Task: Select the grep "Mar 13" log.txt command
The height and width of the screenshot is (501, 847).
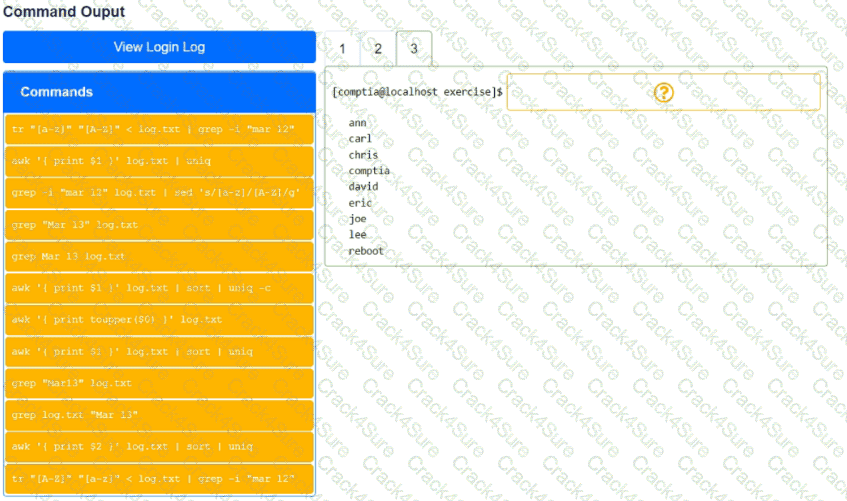Action: (159, 224)
